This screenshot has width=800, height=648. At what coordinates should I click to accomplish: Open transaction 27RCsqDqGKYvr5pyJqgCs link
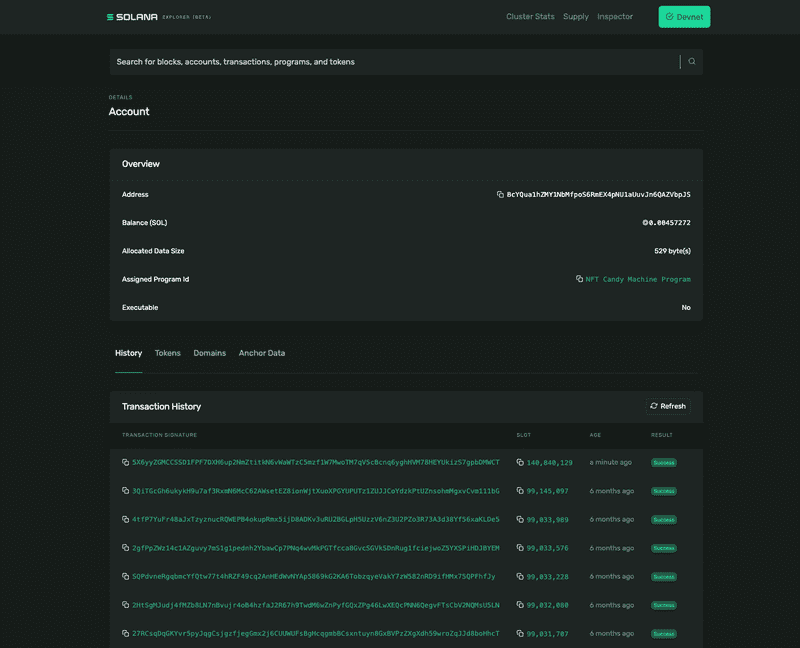pyautogui.click(x=316, y=634)
